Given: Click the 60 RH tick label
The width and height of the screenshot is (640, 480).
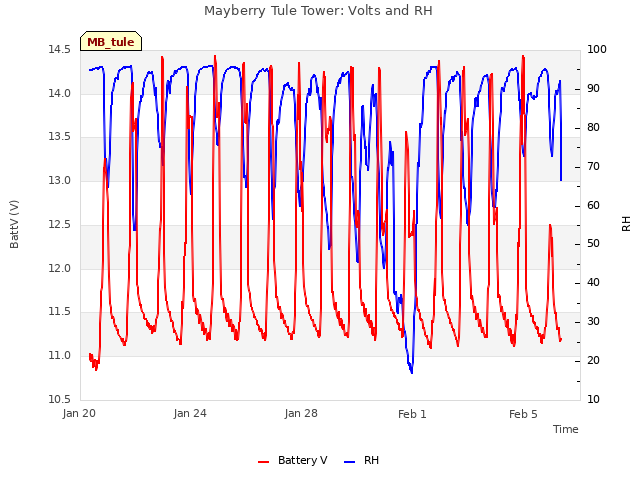Looking at the screenshot, I should tap(593, 205).
